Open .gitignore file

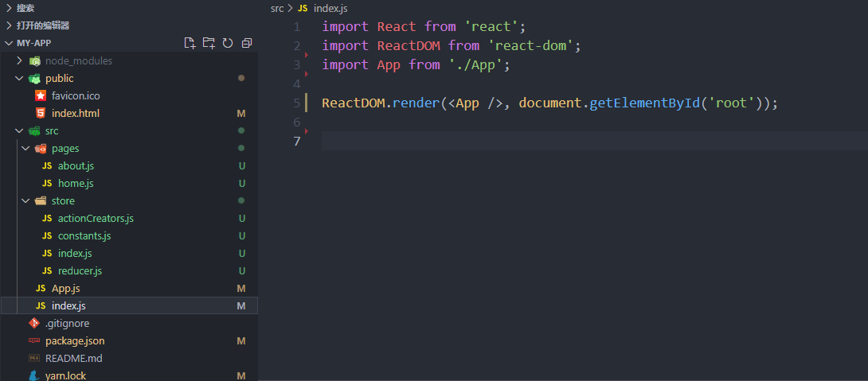(x=67, y=324)
